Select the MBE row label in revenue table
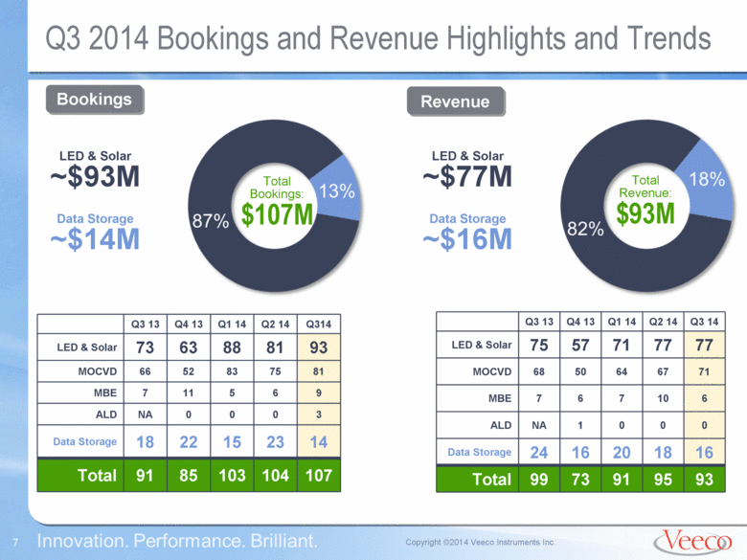This screenshot has height=560, width=747. point(500,398)
